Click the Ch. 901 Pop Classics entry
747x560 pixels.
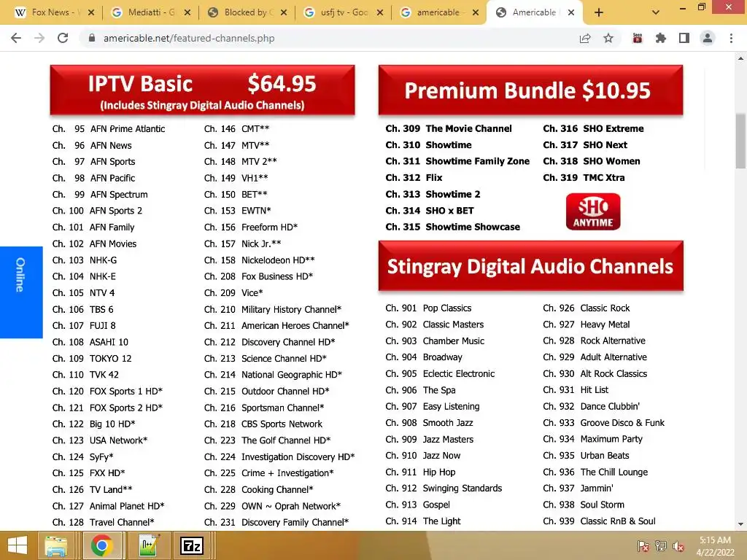click(x=428, y=308)
